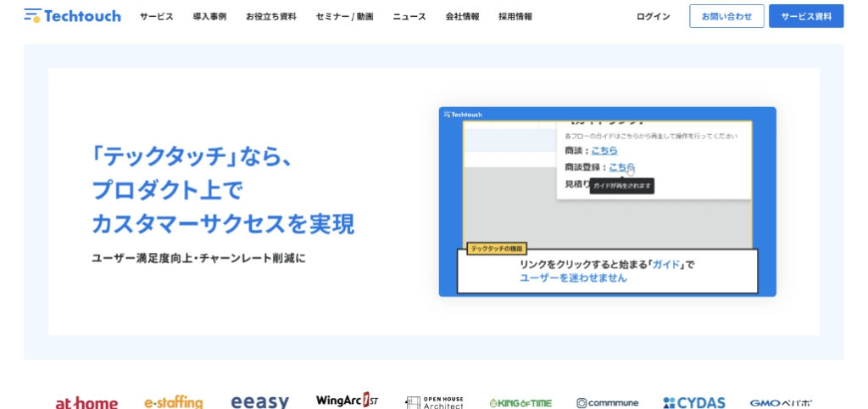
Task: Click the 商談 こちら link in demo
Action: 604,150
